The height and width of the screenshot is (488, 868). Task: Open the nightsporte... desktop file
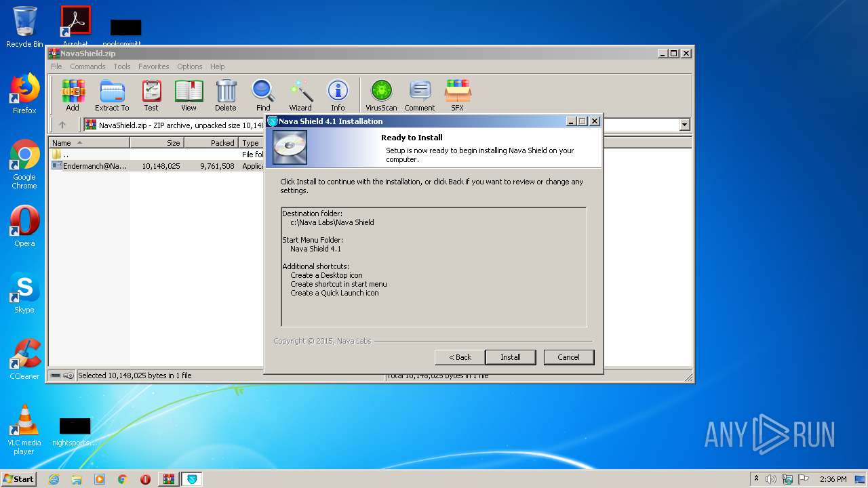tap(75, 432)
